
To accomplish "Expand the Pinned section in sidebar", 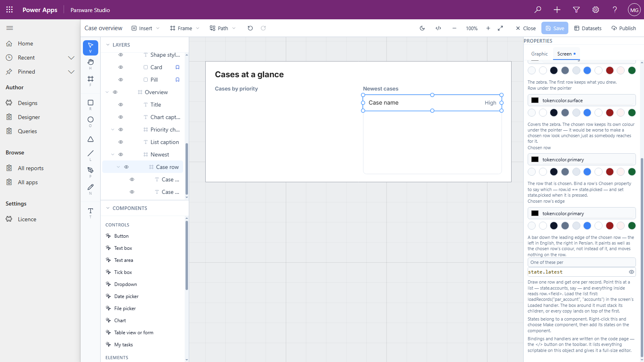I will click(71, 72).
